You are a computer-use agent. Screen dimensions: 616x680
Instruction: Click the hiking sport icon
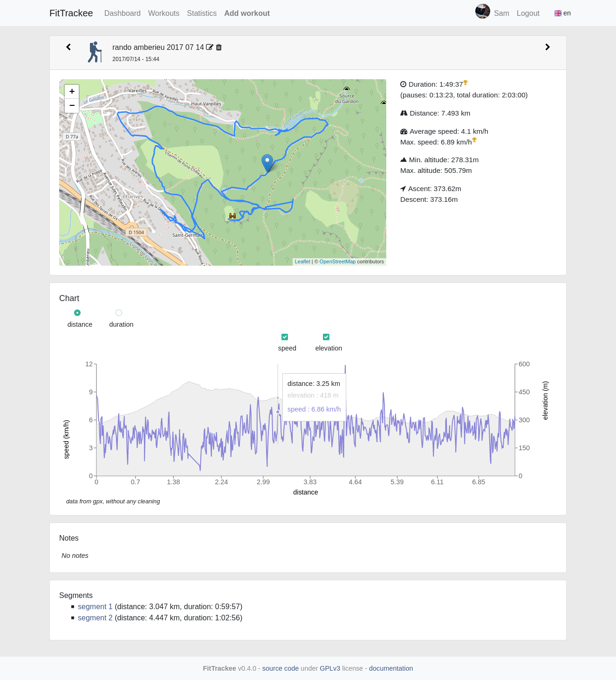pyautogui.click(x=95, y=52)
